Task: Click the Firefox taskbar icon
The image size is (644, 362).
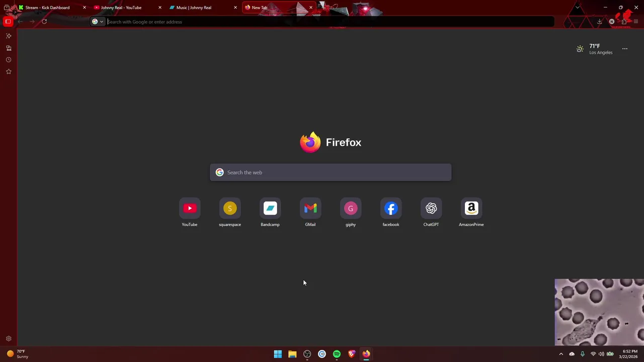Action: click(x=366, y=354)
